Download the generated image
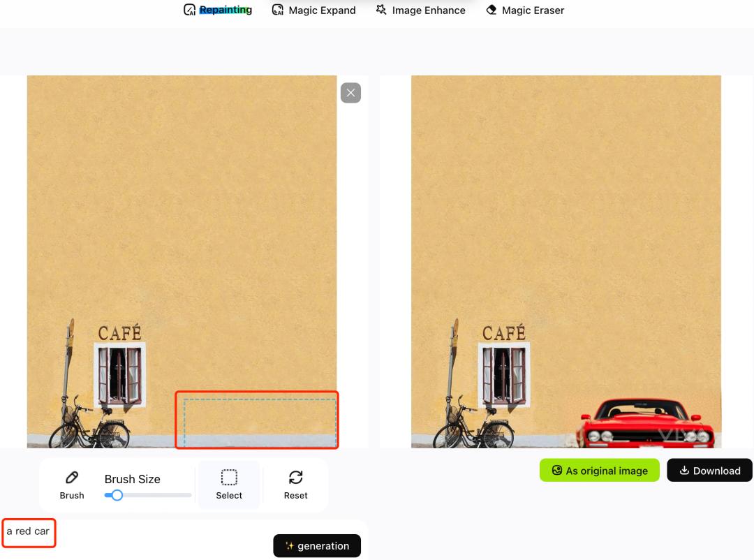The height and width of the screenshot is (560, 754). coord(709,470)
